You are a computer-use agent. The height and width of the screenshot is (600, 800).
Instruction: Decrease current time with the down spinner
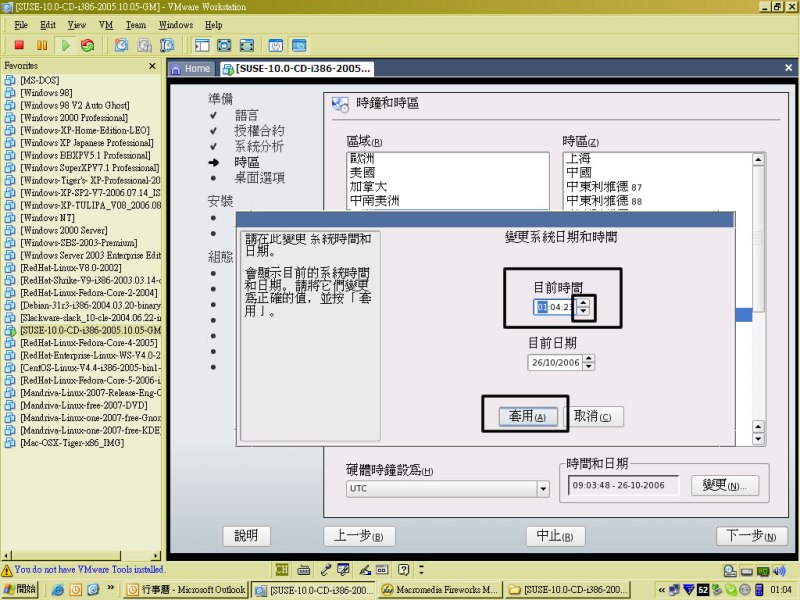583,311
